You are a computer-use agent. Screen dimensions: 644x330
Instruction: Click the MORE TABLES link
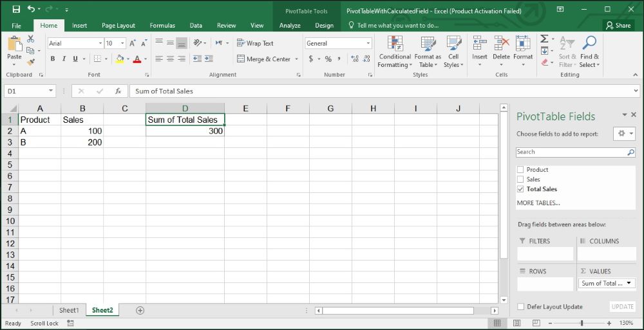538,203
